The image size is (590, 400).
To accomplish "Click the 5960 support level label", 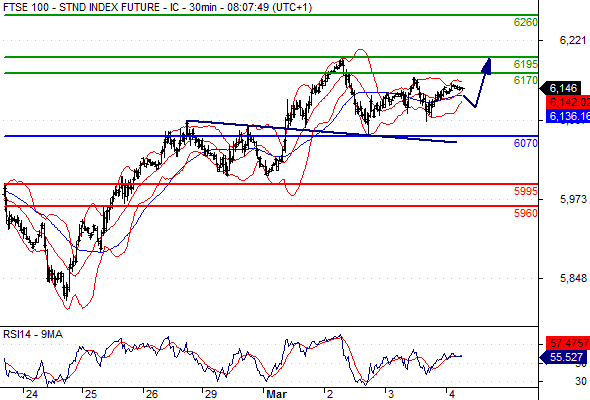I will click(525, 213).
